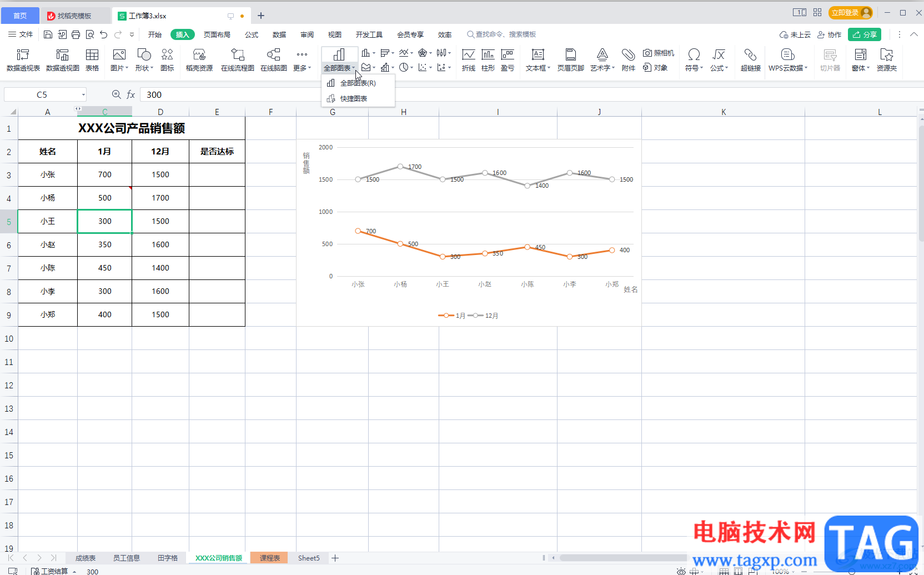Click the save icon in quick toolbar
The height and width of the screenshot is (575, 924).
[x=48, y=34]
